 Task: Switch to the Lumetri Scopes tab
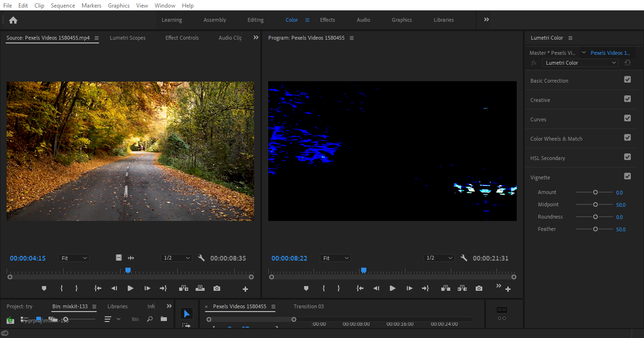[128, 38]
